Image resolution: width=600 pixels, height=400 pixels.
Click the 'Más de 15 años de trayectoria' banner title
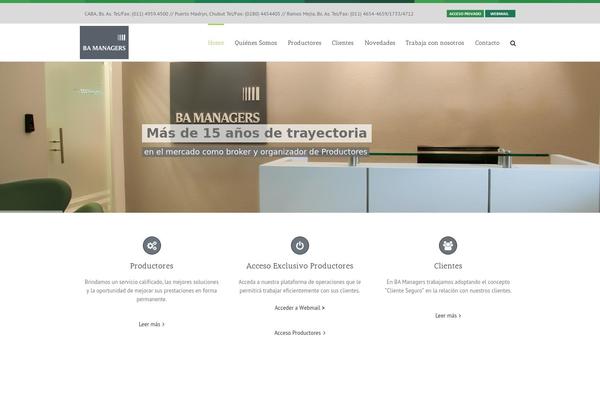257,133
